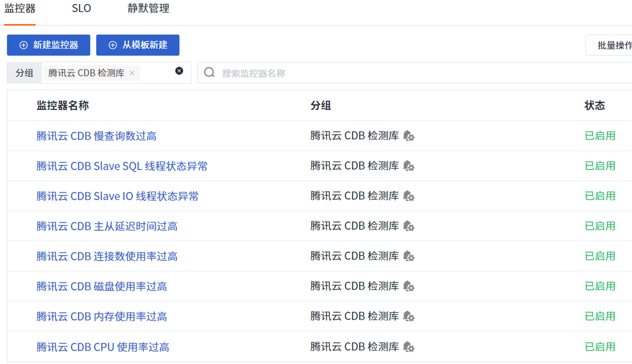Open the 分组 filter dropdown field
This screenshot has width=632, height=364.
click(x=116, y=73)
